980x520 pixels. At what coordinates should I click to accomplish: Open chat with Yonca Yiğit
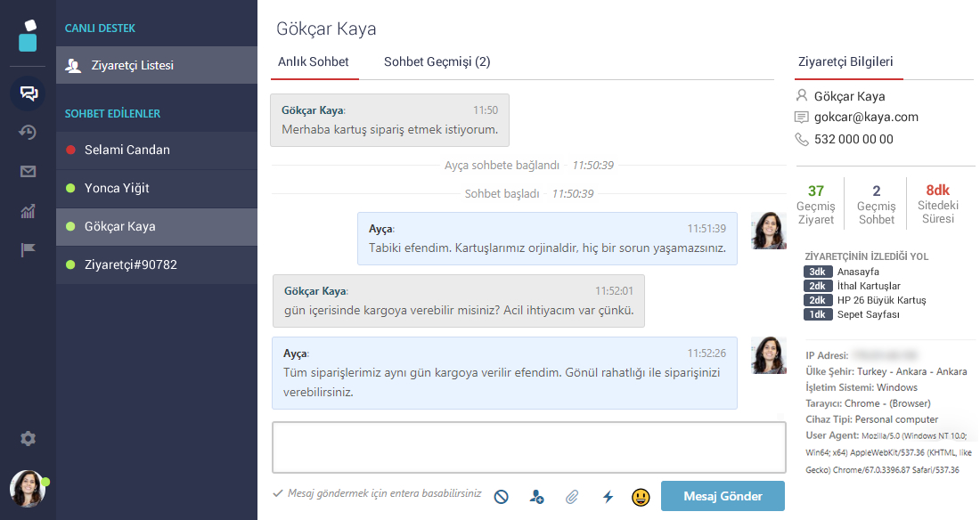[x=117, y=188]
